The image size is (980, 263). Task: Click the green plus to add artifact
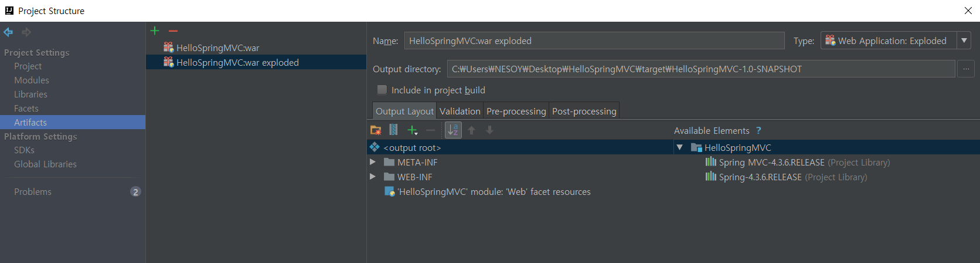tap(155, 31)
